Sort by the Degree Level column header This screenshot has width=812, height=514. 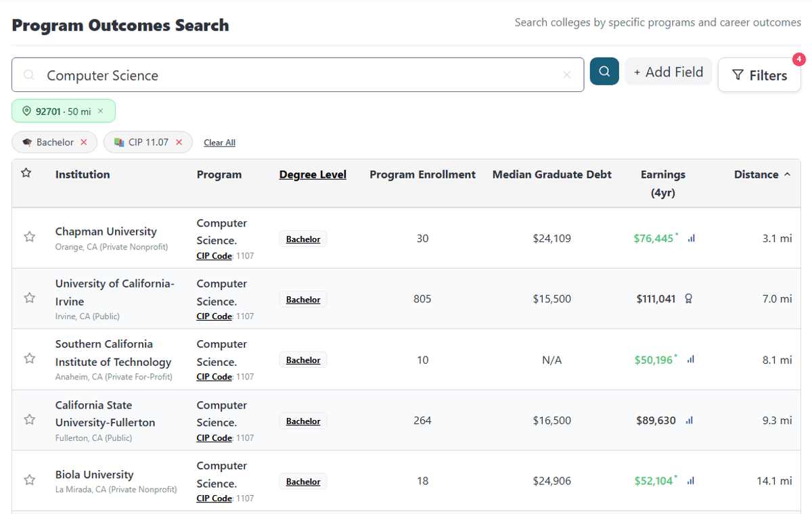click(x=313, y=174)
